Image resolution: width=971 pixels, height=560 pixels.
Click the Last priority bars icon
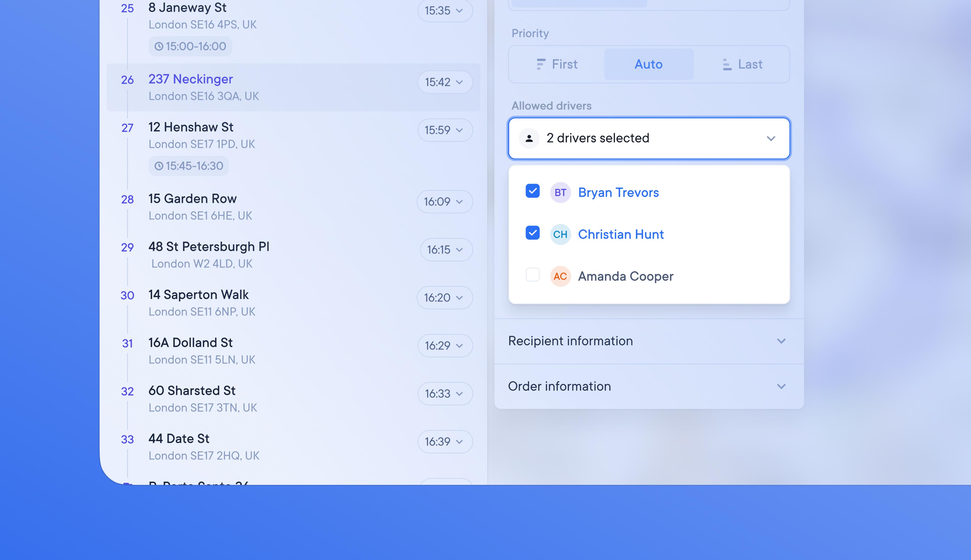[x=727, y=64]
